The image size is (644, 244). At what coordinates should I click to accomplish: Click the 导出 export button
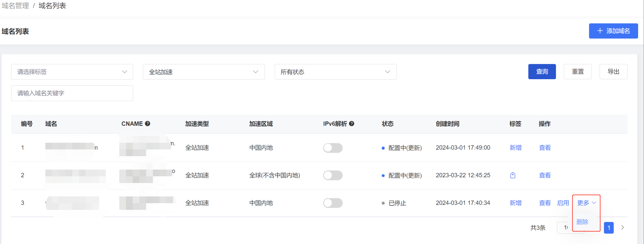click(613, 72)
